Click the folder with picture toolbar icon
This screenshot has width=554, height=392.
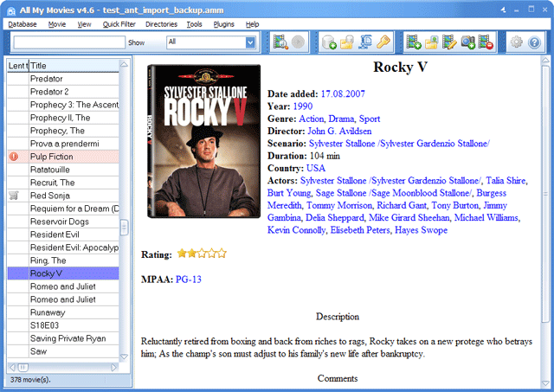pyautogui.click(x=431, y=42)
